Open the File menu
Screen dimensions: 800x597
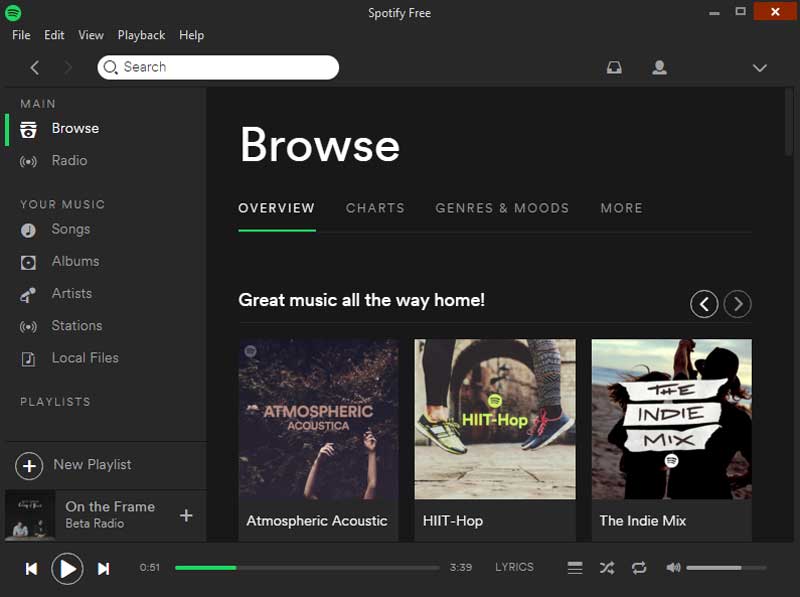21,35
